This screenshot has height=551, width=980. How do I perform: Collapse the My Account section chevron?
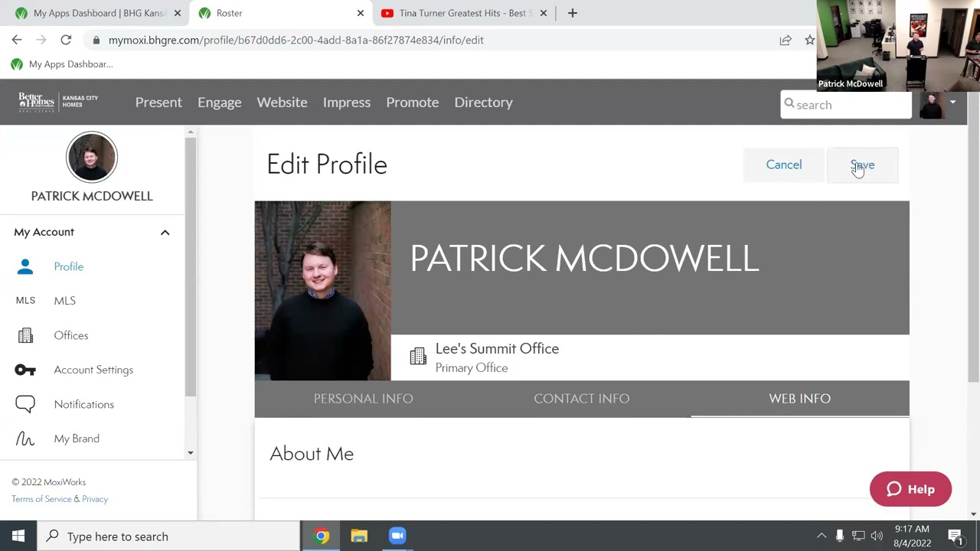[165, 232]
